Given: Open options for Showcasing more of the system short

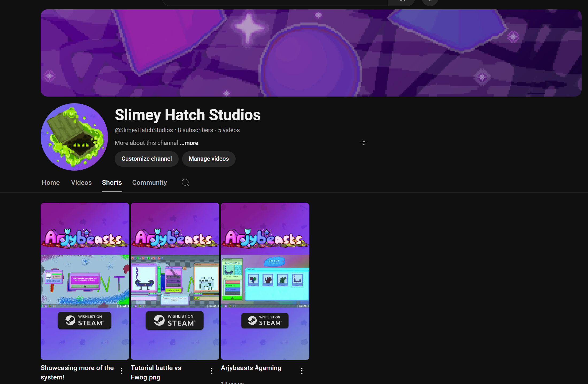Looking at the screenshot, I should click(x=122, y=371).
